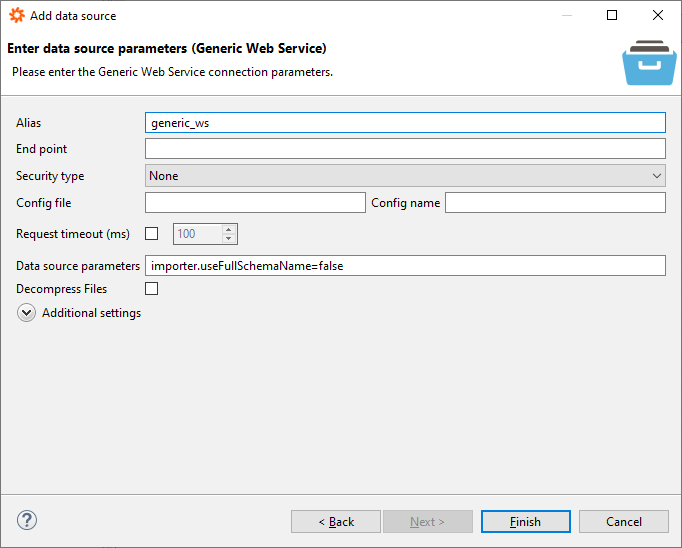Screen dimensions: 682x548
Task: Enable the Request timeout checkbox
Action: pyautogui.click(x=152, y=234)
